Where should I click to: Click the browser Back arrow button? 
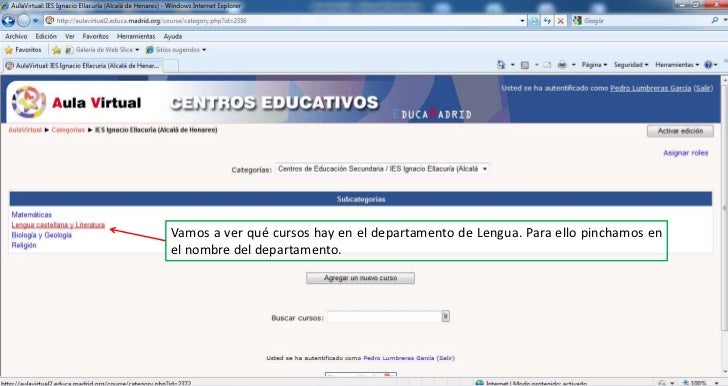click(8, 20)
